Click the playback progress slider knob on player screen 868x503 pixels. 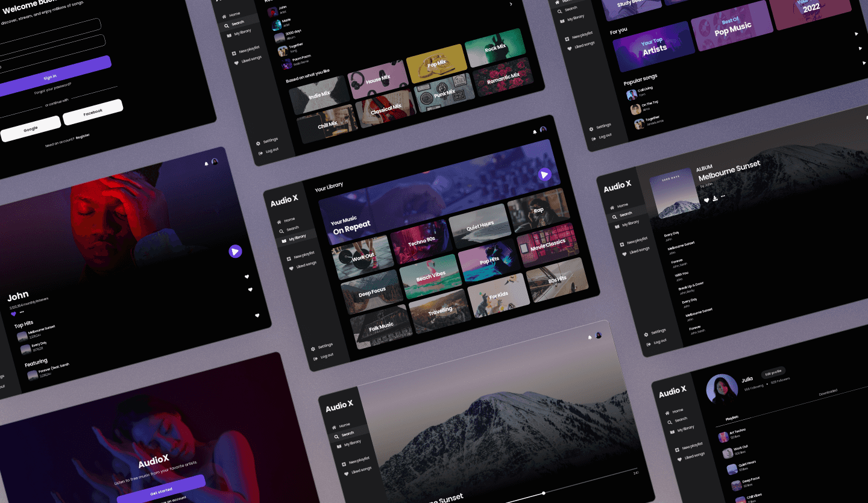(x=544, y=493)
